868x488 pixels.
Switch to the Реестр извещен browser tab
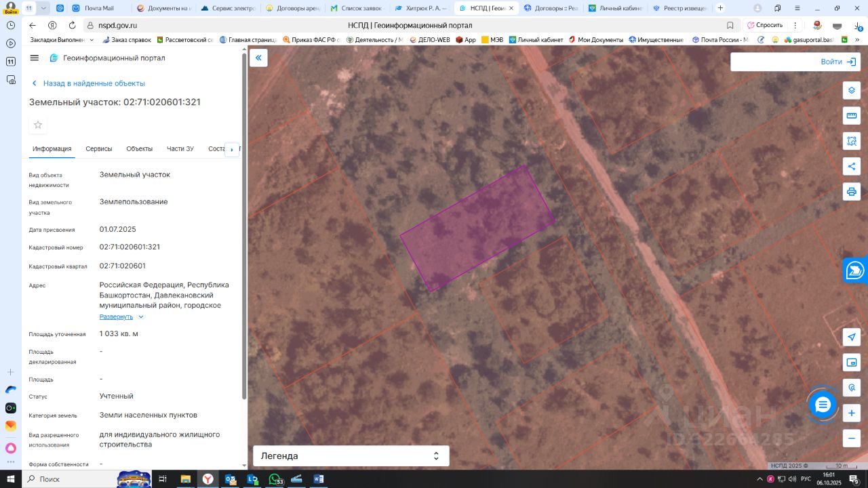(x=680, y=8)
